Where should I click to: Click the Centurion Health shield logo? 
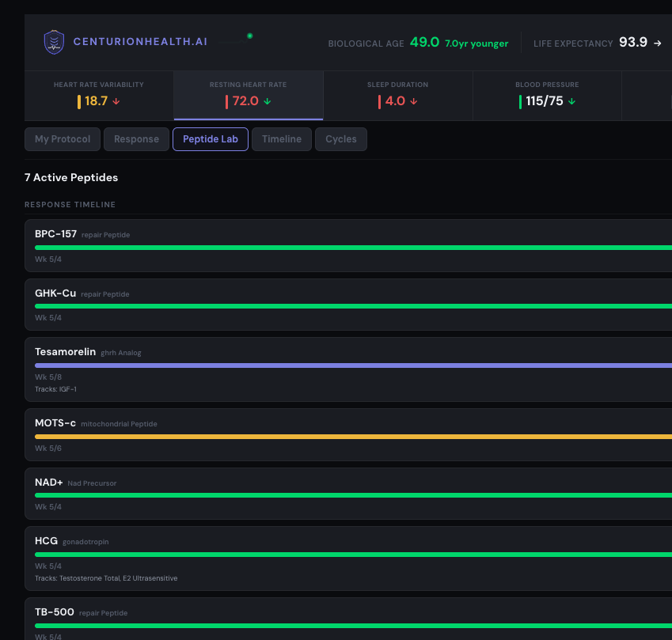[54, 42]
